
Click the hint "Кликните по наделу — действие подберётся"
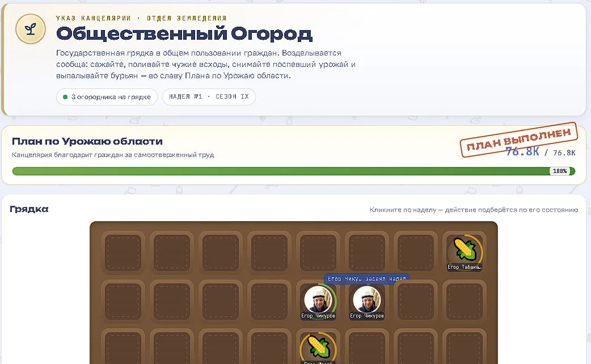(474, 210)
